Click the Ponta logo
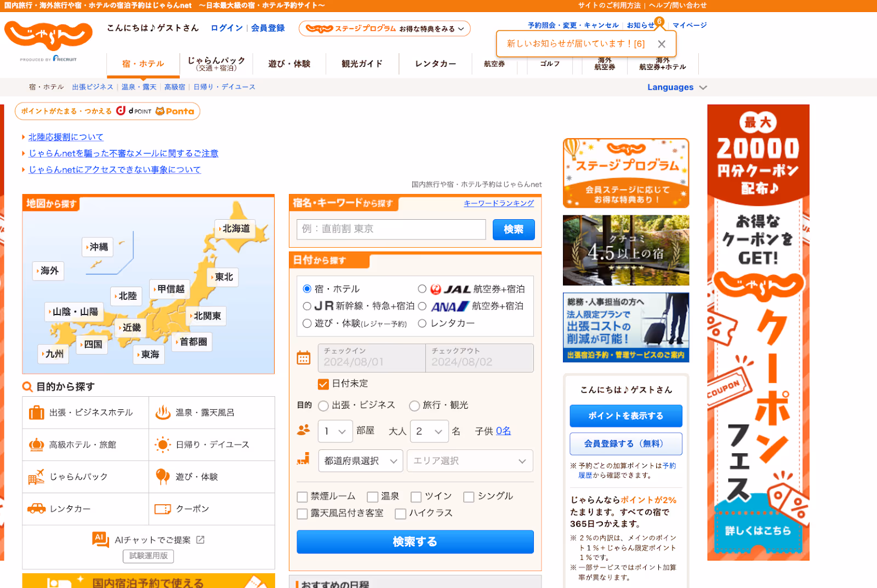Image resolution: width=877 pixels, height=588 pixels. point(175,111)
